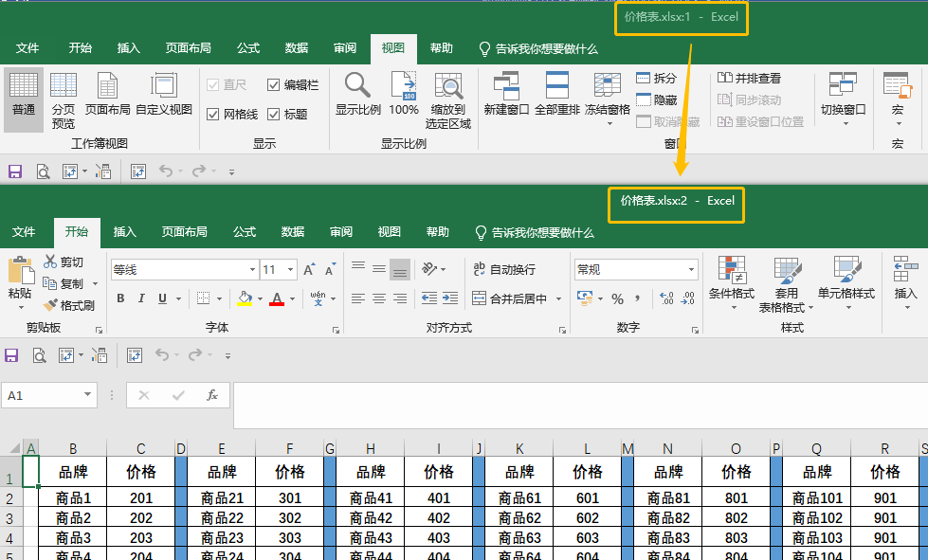The height and width of the screenshot is (560, 928).
Task: Open Switch Windows dropdown in top window
Action: pyautogui.click(x=844, y=99)
